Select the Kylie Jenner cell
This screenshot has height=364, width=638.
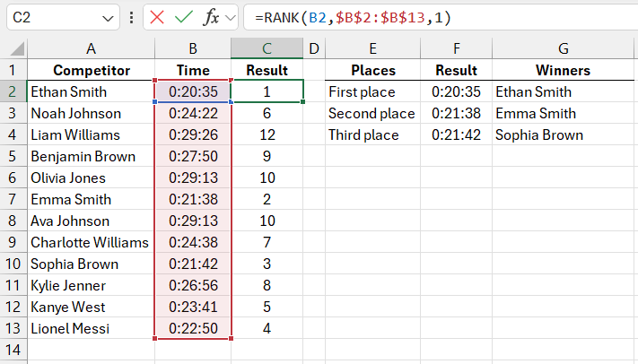click(92, 285)
